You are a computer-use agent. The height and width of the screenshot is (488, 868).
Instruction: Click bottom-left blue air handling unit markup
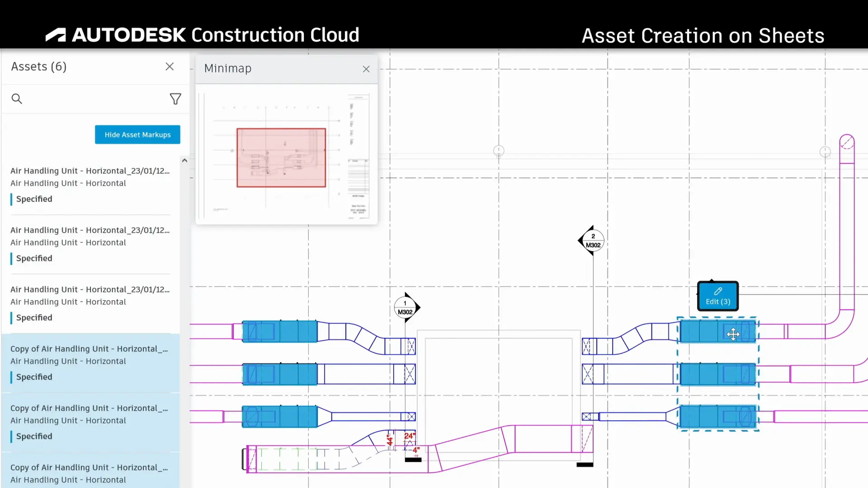tap(280, 417)
